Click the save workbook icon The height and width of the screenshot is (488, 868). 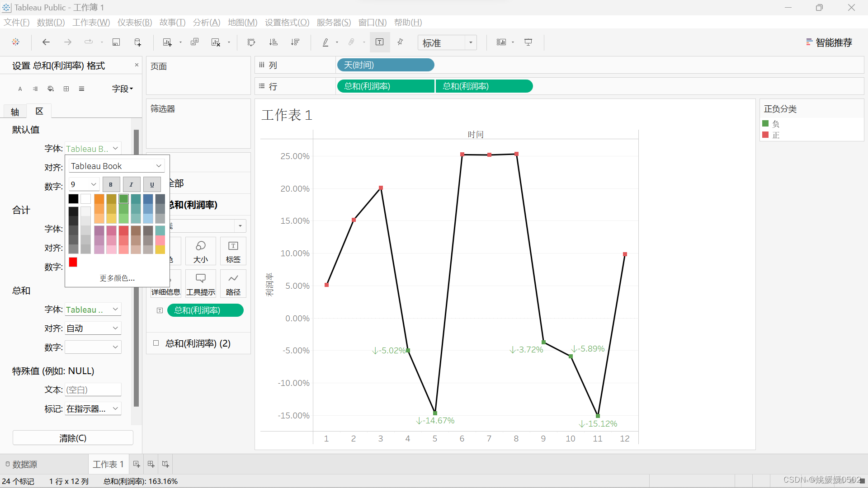[x=116, y=42]
